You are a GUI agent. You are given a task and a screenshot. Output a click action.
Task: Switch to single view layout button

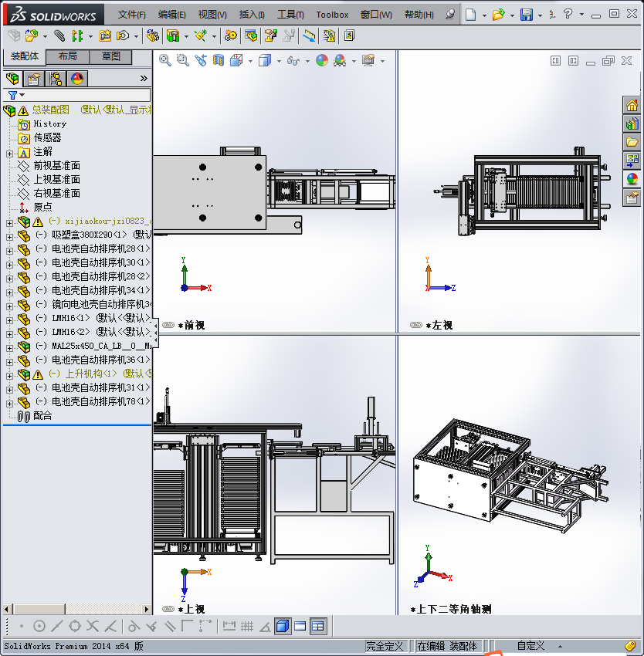click(x=300, y=627)
